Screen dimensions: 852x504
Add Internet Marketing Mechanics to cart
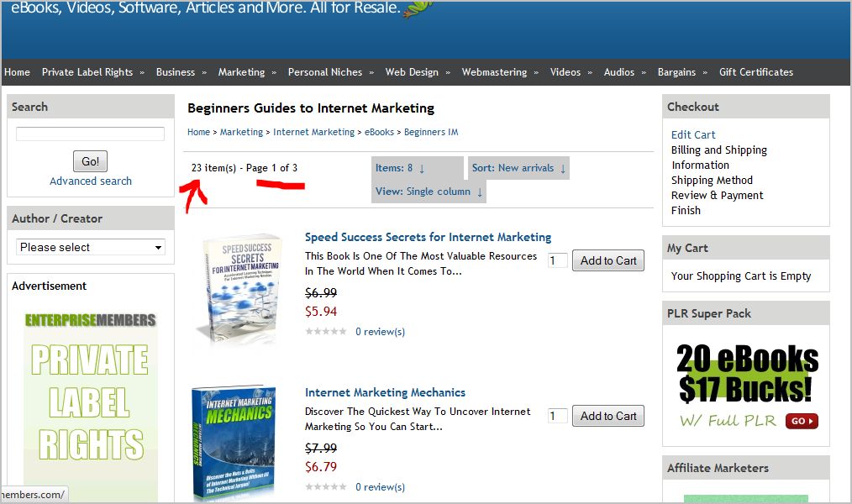(x=608, y=416)
